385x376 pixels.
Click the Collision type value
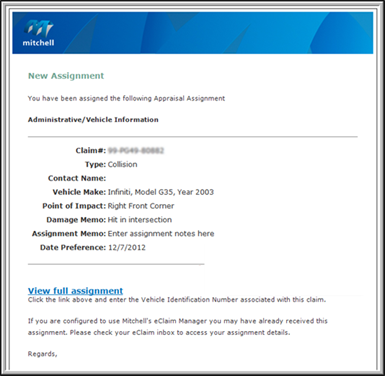(x=122, y=164)
